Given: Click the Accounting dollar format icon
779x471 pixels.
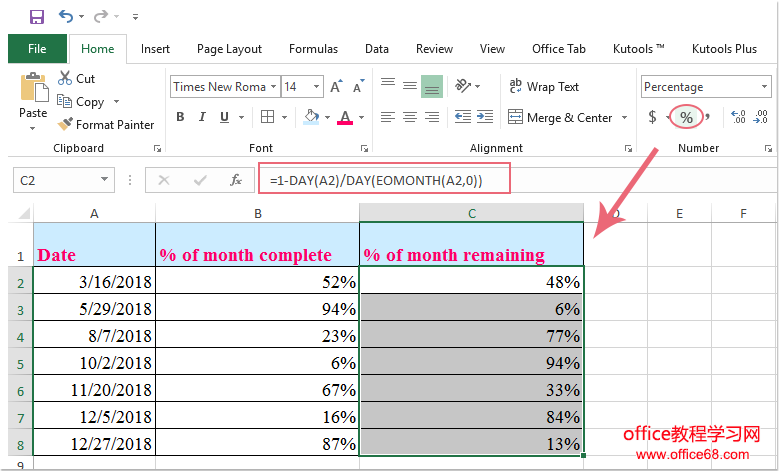Looking at the screenshot, I should click(x=652, y=117).
